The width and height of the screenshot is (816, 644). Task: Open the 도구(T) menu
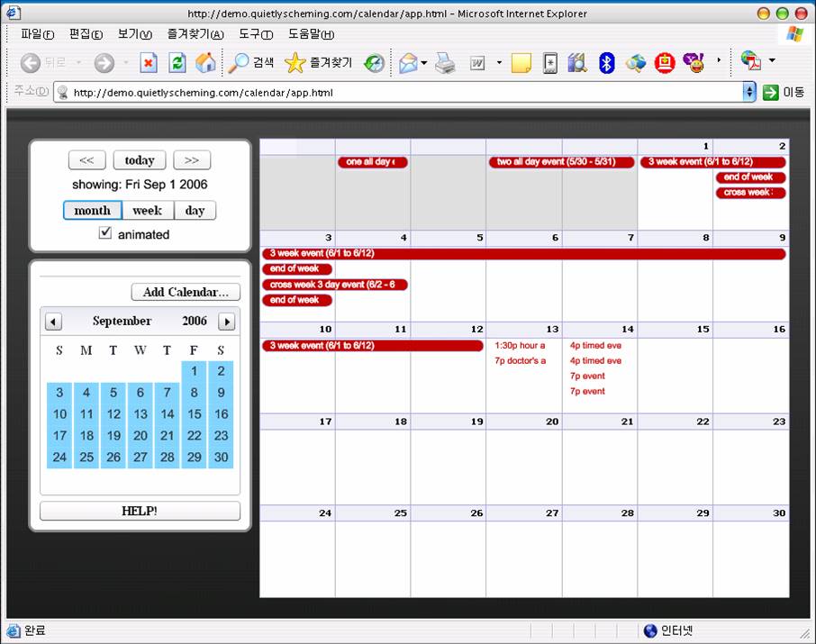pos(256,34)
